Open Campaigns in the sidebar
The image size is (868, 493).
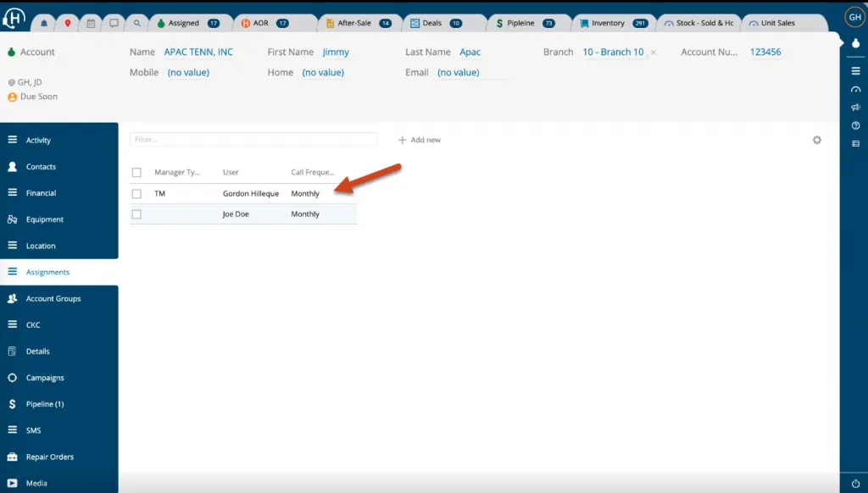point(58,378)
